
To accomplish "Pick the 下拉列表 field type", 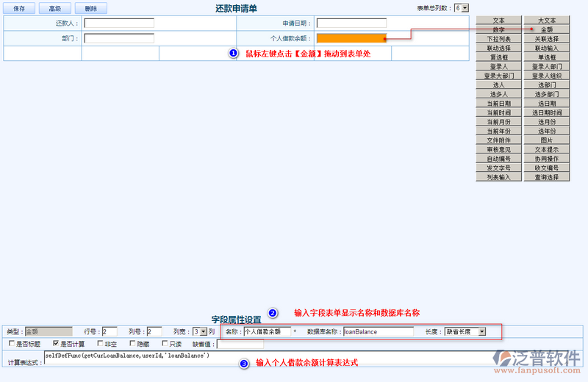I will (498, 39).
